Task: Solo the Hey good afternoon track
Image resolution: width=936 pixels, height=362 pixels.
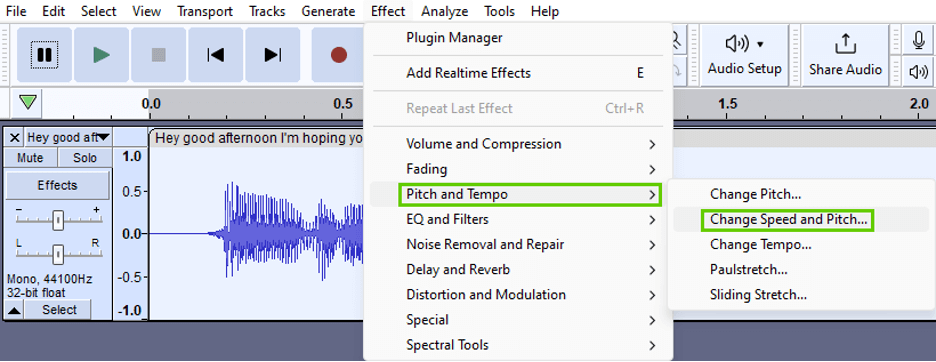Action: pyautogui.click(x=85, y=158)
